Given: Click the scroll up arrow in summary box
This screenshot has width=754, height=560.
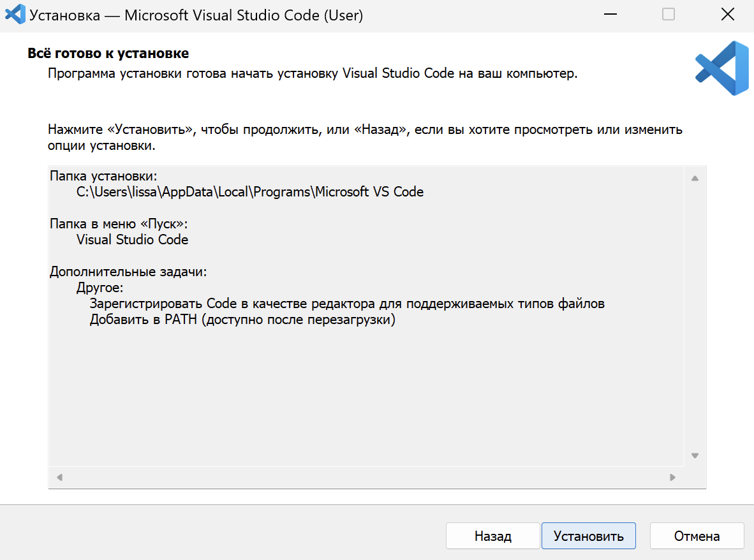Looking at the screenshot, I should tap(695, 178).
